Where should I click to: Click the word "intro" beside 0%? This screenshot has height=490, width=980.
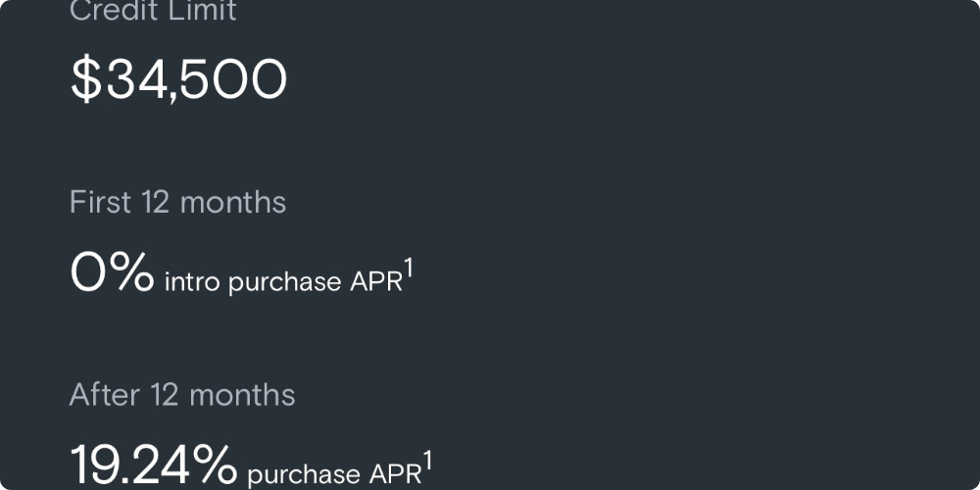tap(192, 283)
